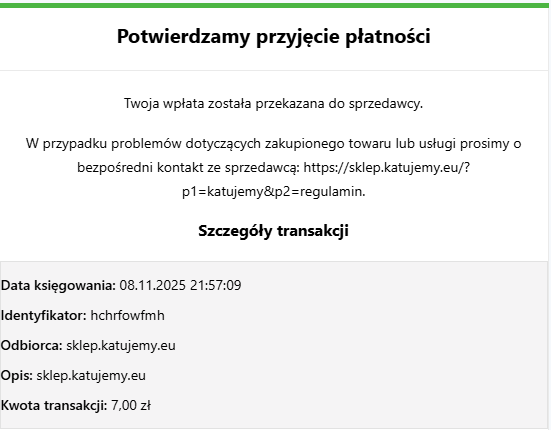Click the Kwota transakcji label
Image resolution: width=551 pixels, height=430 pixels.
pyautogui.click(x=54, y=406)
